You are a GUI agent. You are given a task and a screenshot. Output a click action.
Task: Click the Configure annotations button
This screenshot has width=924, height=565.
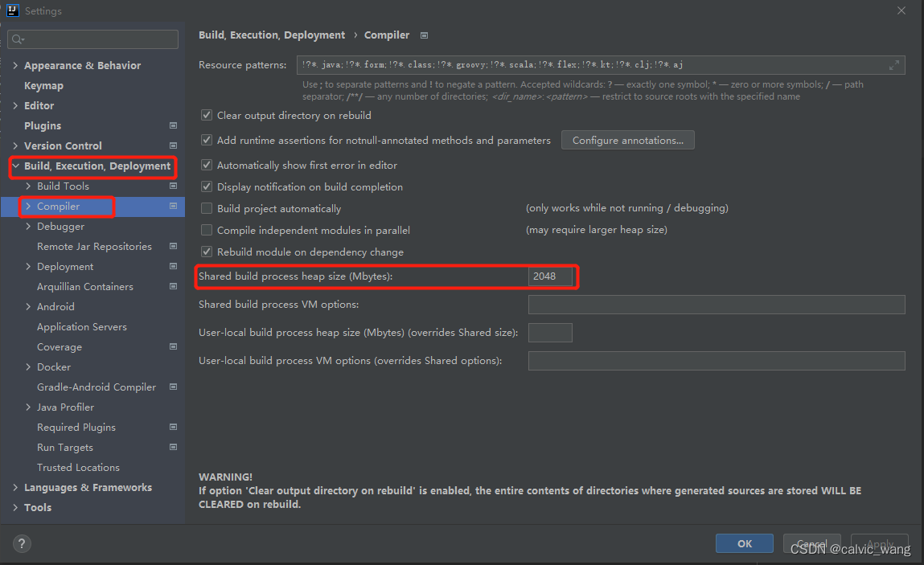627,140
